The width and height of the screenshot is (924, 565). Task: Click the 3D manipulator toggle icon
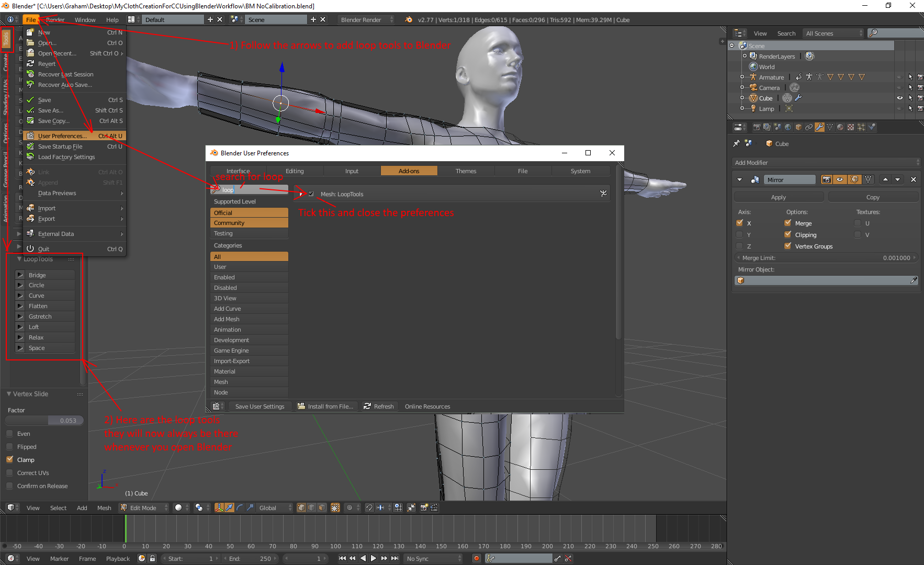[x=219, y=507]
